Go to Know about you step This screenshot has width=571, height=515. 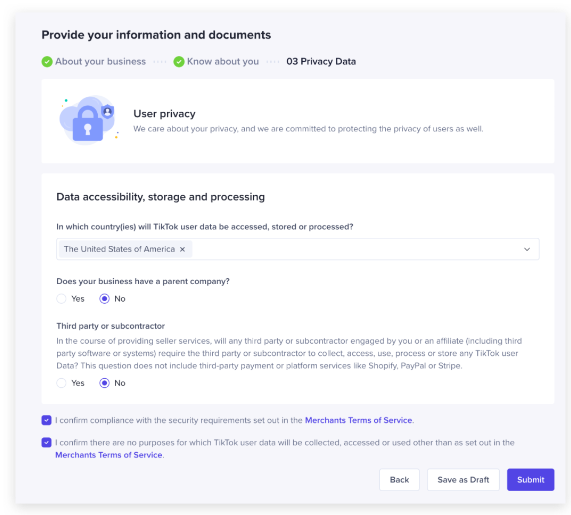click(x=223, y=62)
